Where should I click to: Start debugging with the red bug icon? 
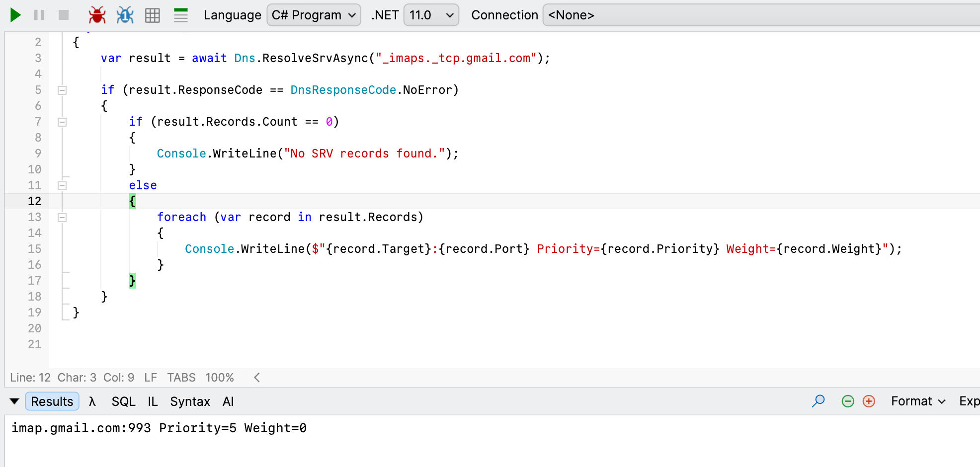coord(97,15)
